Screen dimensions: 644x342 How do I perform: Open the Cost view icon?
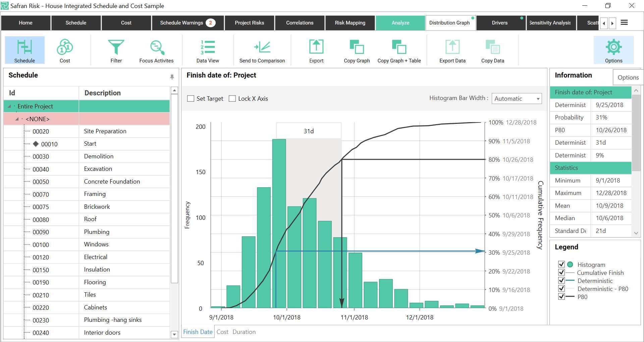65,50
